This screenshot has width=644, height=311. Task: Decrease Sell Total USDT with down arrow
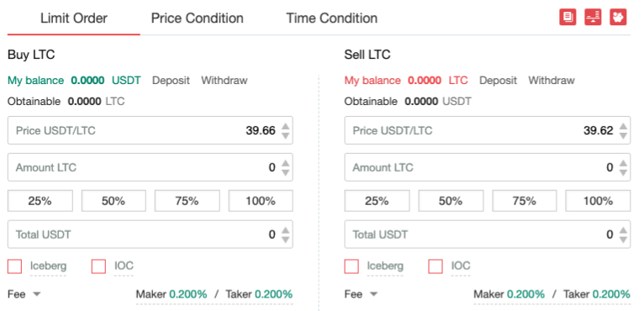coord(623,239)
